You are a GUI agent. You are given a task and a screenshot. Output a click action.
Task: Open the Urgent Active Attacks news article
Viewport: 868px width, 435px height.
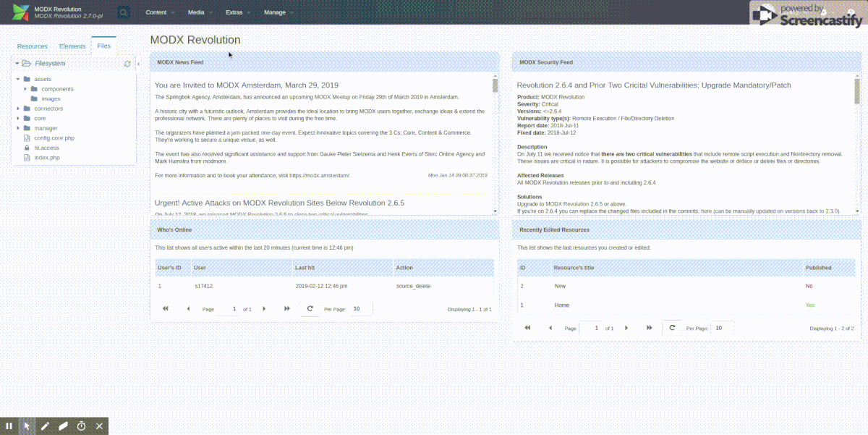tap(279, 203)
